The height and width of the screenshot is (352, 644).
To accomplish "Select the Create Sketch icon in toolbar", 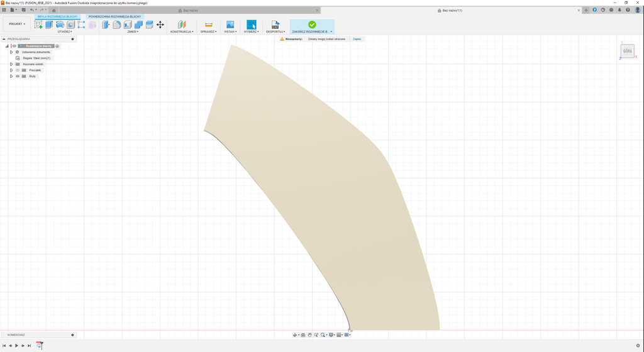I will pyautogui.click(x=38, y=25).
